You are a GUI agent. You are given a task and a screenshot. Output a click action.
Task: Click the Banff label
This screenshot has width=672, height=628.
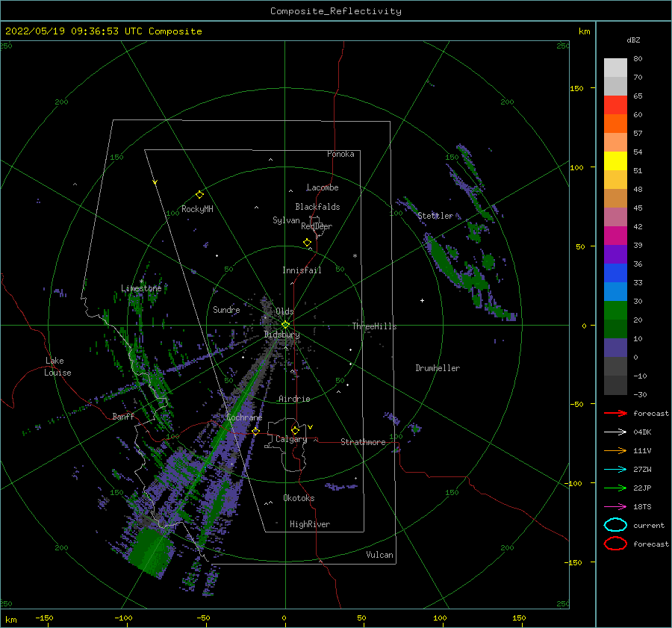pyautogui.click(x=123, y=416)
